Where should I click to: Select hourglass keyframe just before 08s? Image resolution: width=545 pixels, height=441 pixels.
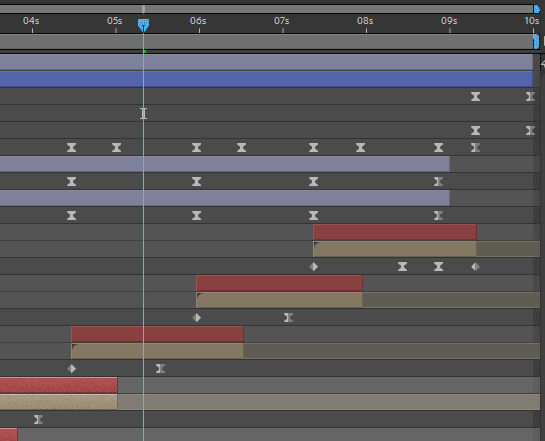pos(360,148)
